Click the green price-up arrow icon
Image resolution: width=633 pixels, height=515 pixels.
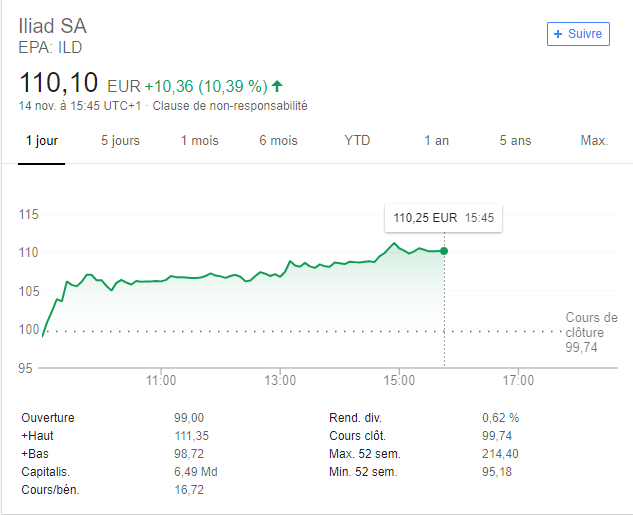[x=277, y=86]
